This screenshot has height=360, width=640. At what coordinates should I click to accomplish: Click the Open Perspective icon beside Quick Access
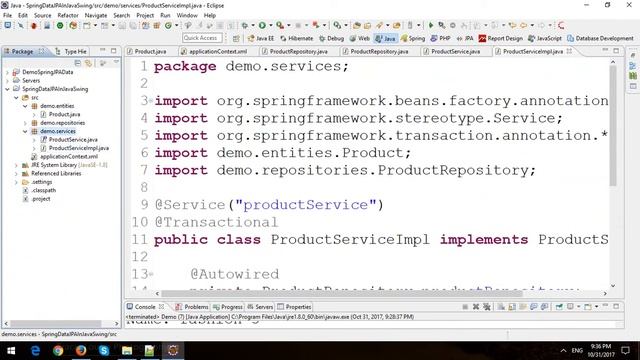[236, 38]
